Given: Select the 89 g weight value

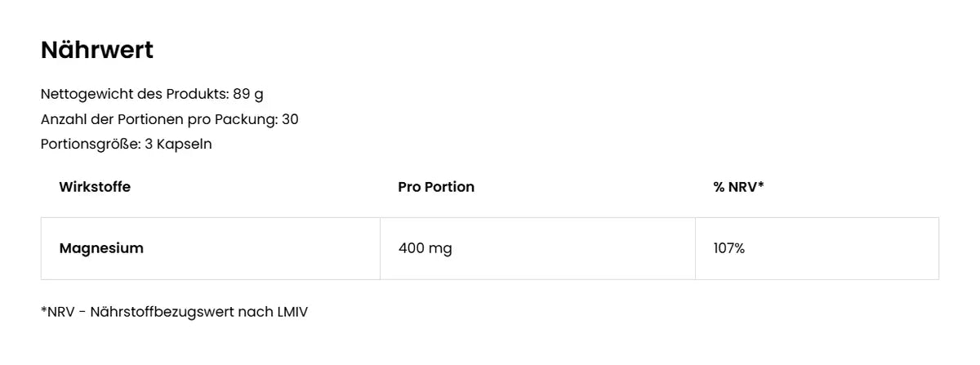Looking at the screenshot, I should [x=248, y=94].
